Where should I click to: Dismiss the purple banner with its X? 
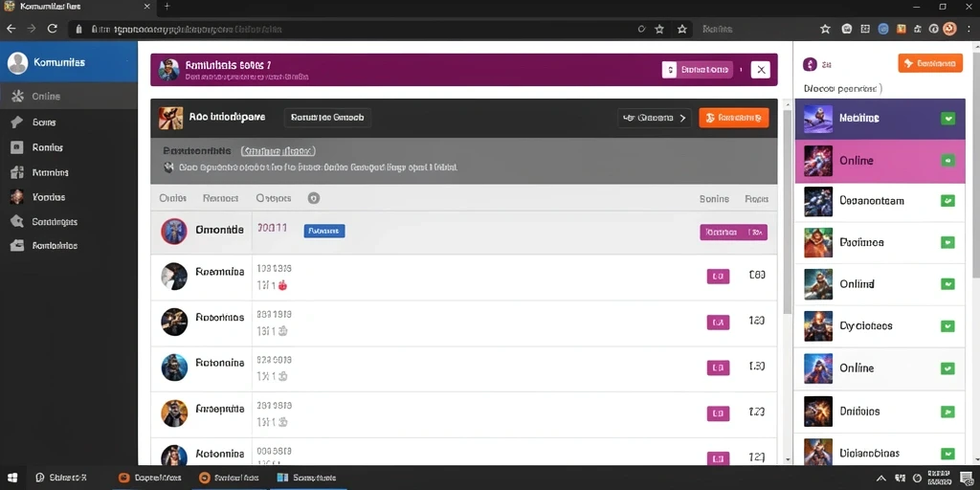[760, 69]
